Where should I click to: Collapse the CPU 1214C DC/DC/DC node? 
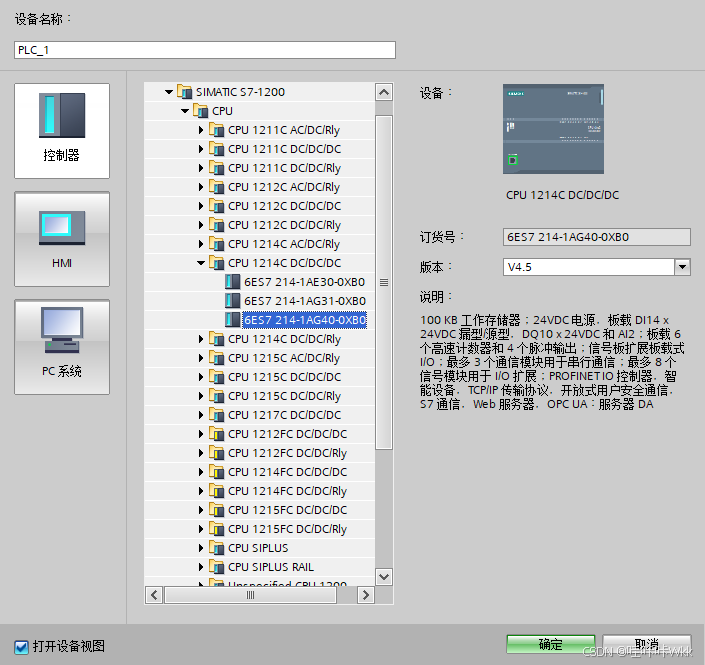(x=201, y=263)
